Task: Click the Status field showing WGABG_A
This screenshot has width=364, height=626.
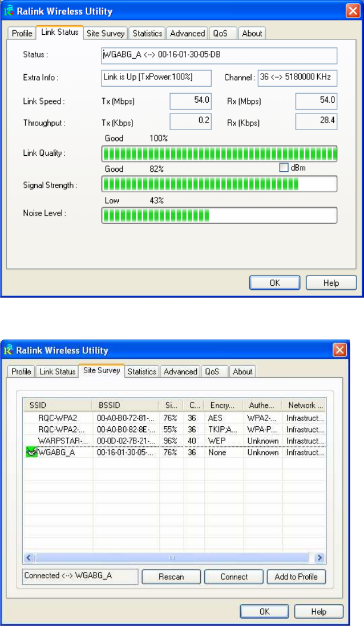Action: click(x=219, y=55)
